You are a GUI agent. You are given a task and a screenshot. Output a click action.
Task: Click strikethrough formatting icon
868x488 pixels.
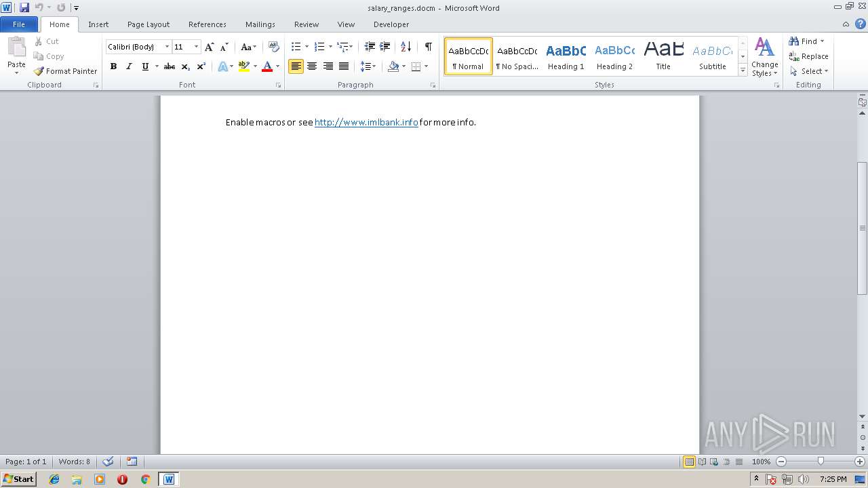coord(170,66)
